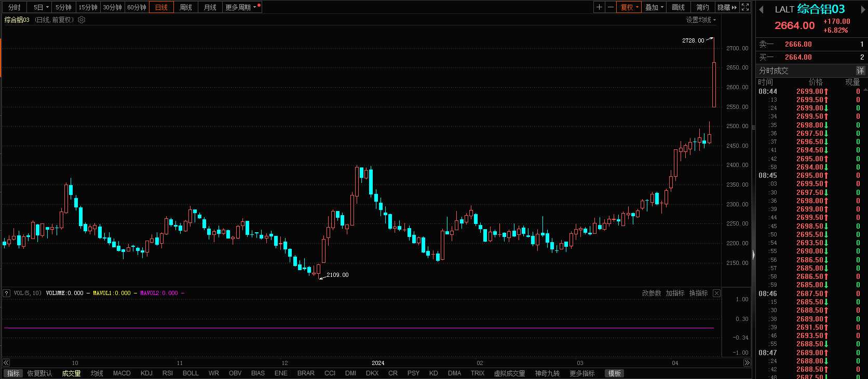The width and height of the screenshot is (868, 379).
Task: Switch to the 周线 weekly period tab
Action: (x=186, y=7)
